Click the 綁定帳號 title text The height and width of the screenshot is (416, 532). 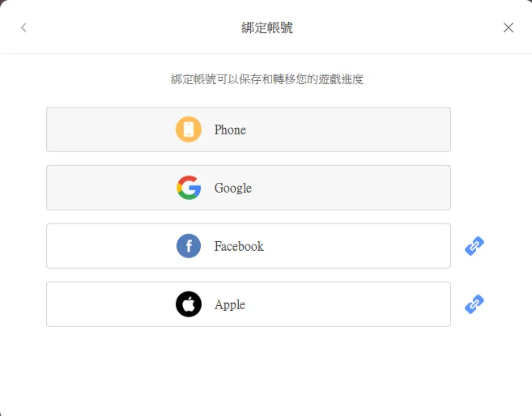(267, 28)
